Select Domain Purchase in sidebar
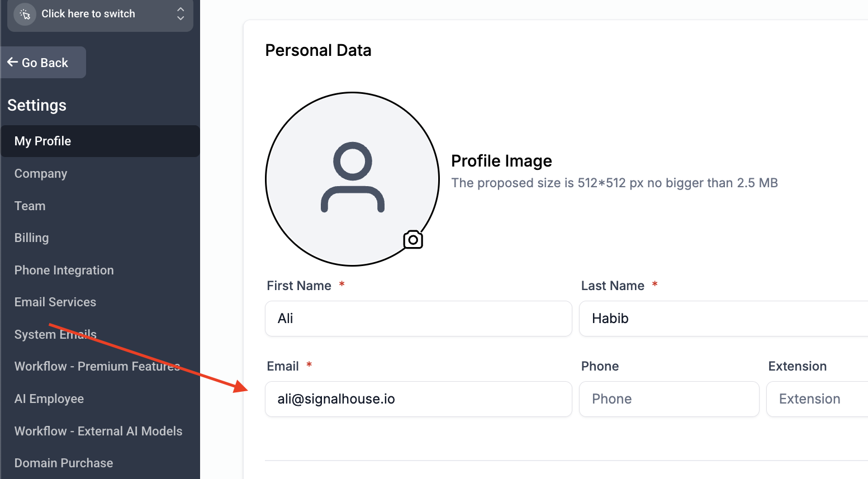Screen dimensions: 868x479 click(x=64, y=463)
